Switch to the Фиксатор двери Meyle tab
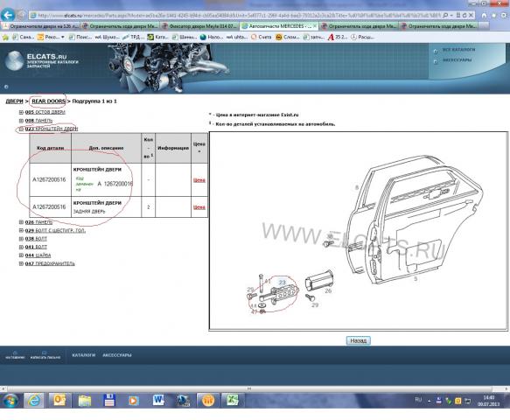The image size is (510, 420). click(x=199, y=25)
